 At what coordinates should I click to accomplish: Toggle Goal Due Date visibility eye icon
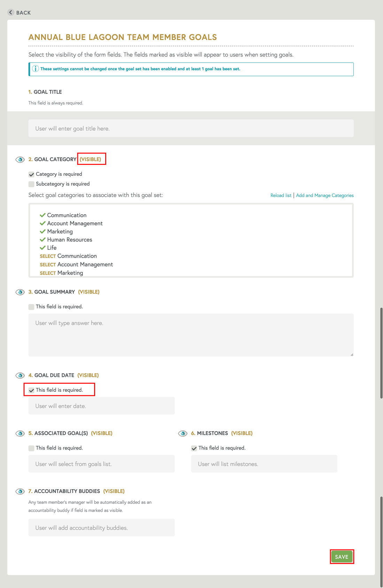20,375
